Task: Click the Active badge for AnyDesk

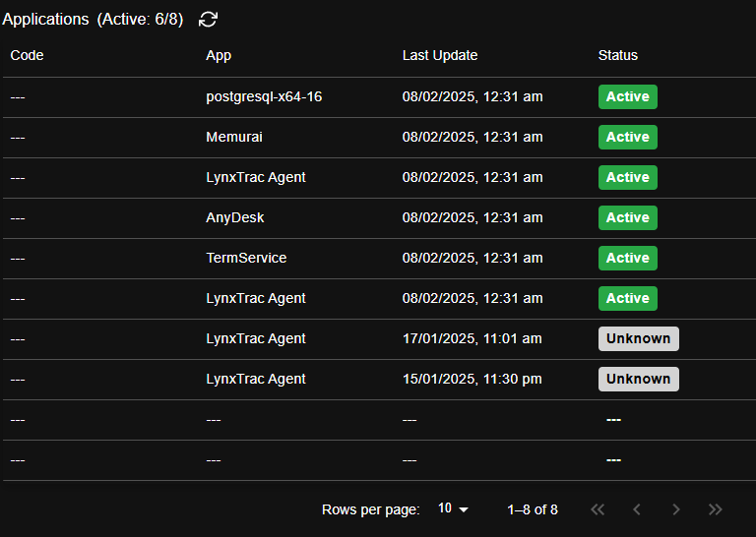Action: [628, 217]
